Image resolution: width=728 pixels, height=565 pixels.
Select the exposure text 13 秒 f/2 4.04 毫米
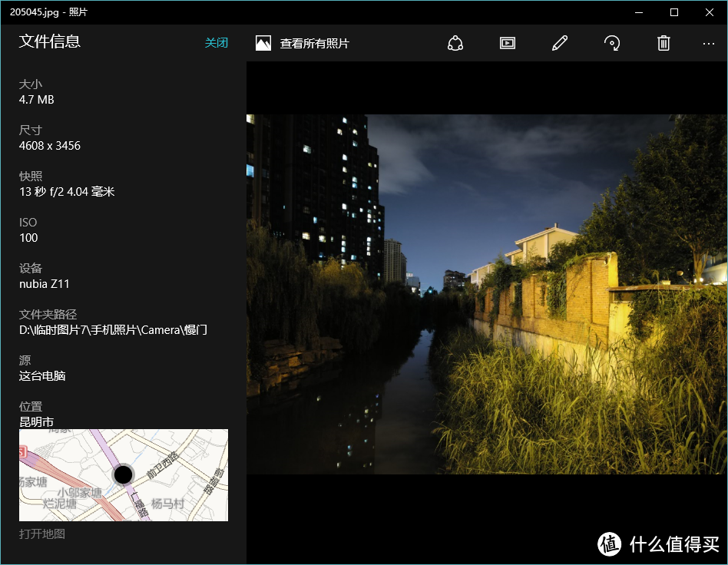[x=67, y=192]
